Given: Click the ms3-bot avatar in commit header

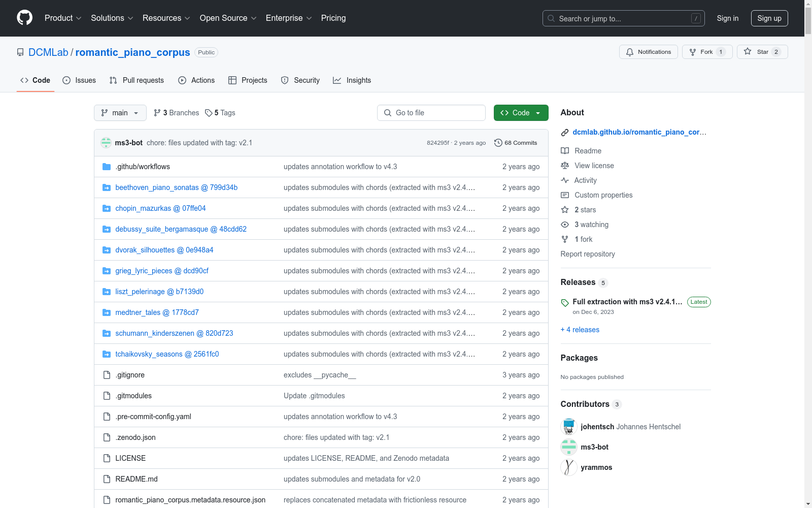Looking at the screenshot, I should [x=106, y=143].
